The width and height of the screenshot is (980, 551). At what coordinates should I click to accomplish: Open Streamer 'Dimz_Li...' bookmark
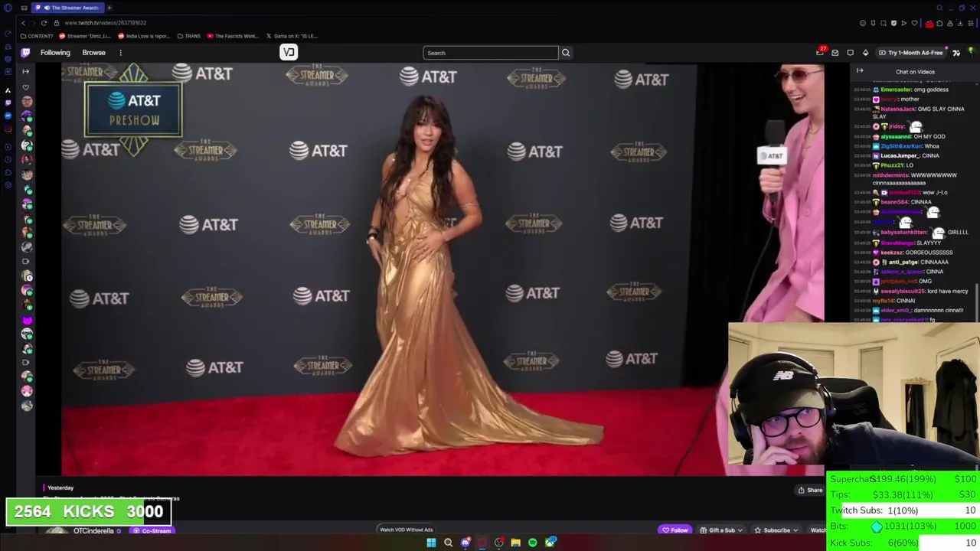click(x=85, y=36)
